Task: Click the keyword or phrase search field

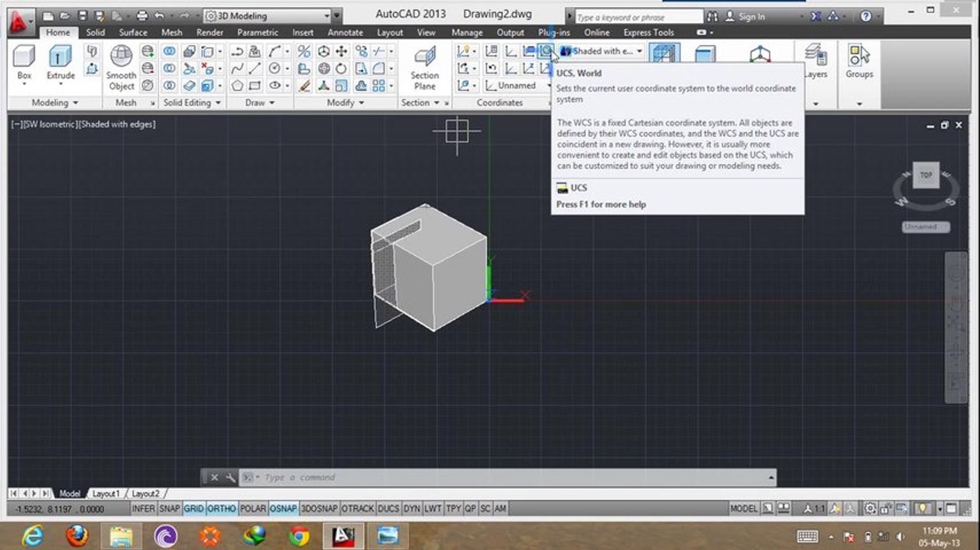Action: coord(638,17)
